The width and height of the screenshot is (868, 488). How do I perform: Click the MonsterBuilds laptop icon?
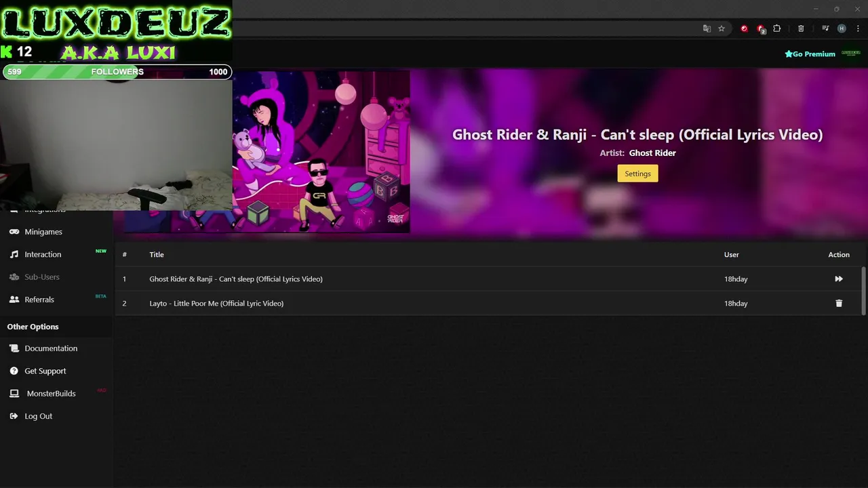tap(14, 393)
